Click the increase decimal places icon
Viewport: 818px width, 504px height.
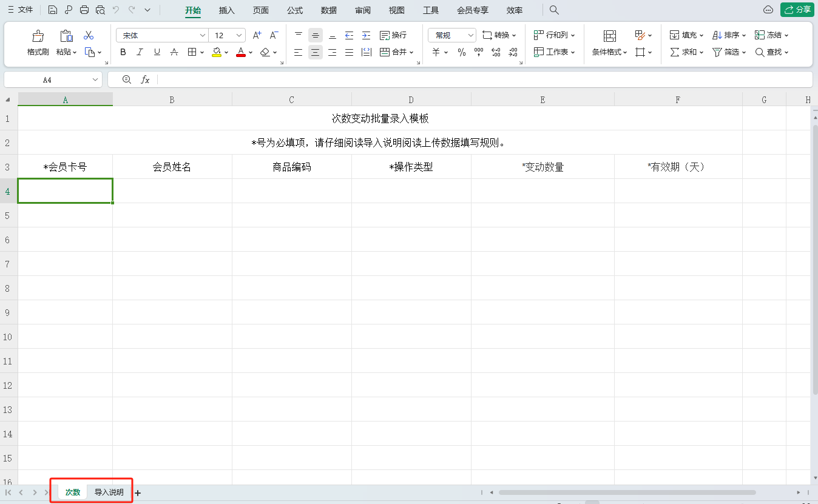click(496, 53)
